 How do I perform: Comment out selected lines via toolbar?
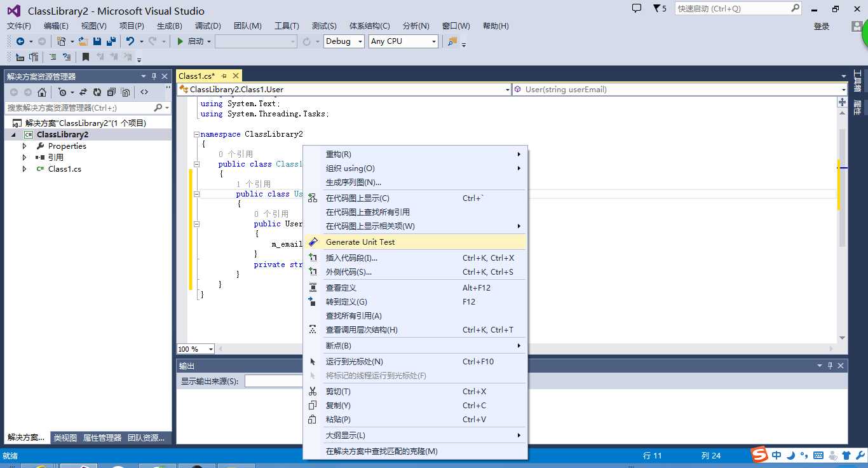point(53,57)
